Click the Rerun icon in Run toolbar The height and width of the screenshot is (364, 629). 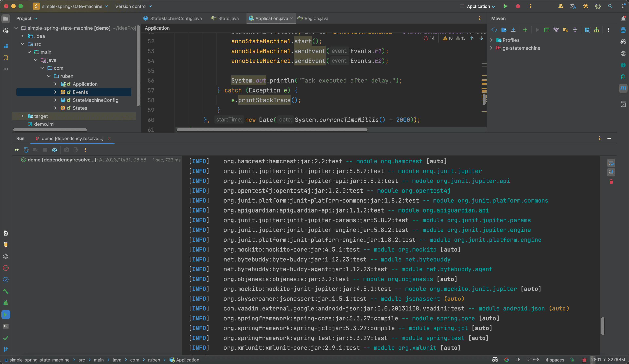click(17, 150)
